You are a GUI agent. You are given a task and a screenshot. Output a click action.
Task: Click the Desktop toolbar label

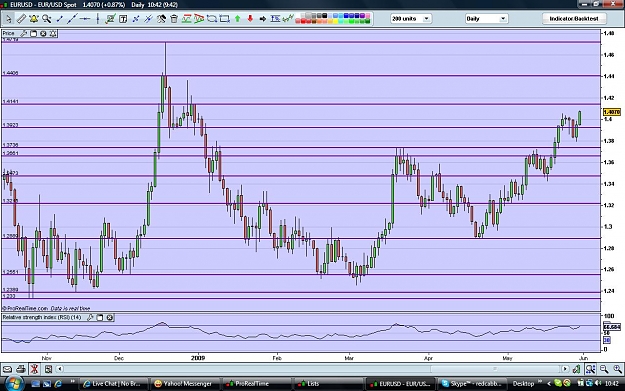pos(523,384)
